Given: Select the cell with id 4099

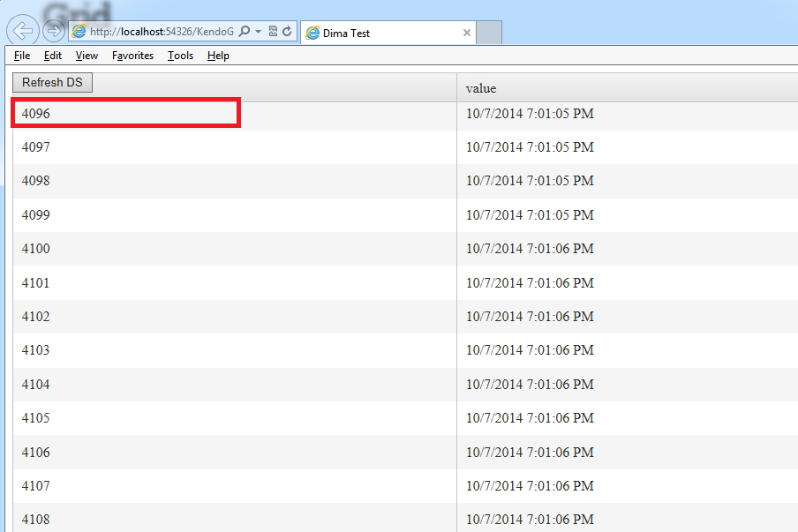Looking at the screenshot, I should (235, 215).
